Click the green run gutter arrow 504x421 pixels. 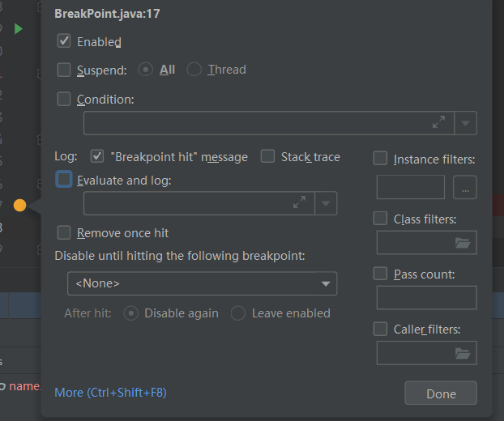tap(19, 29)
